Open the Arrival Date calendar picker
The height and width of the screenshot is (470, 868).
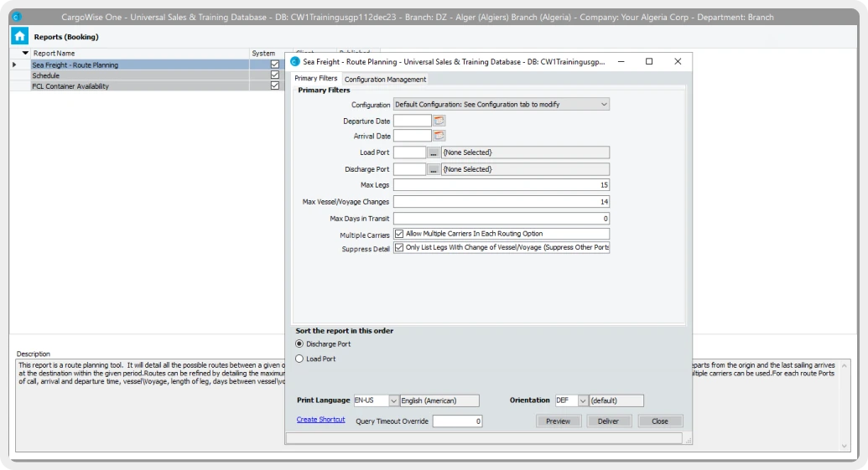[x=439, y=136]
